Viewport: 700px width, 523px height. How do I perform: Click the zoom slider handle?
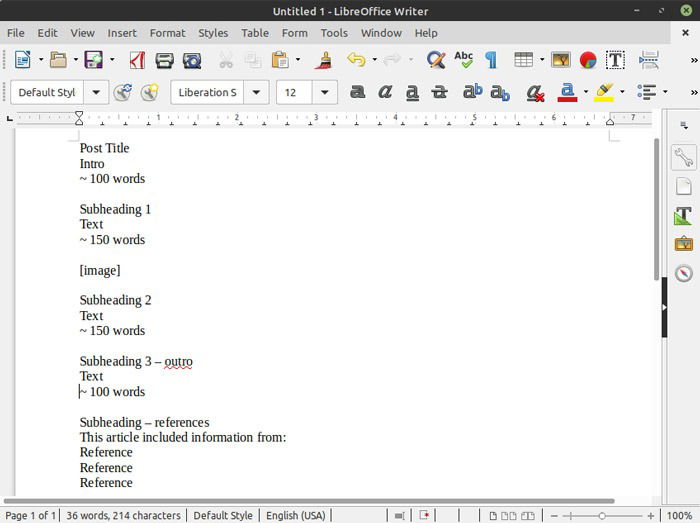click(602, 516)
